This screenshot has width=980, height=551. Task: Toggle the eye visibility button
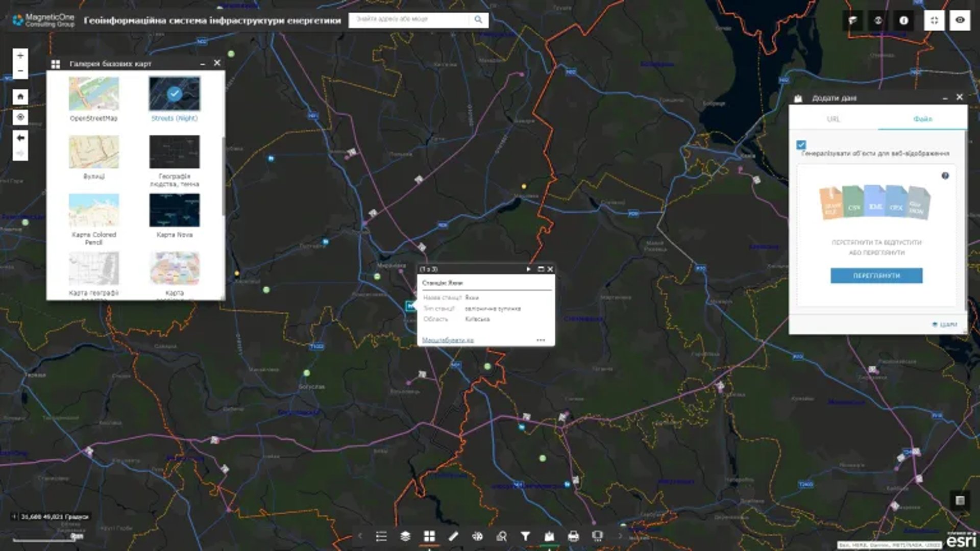point(960,20)
